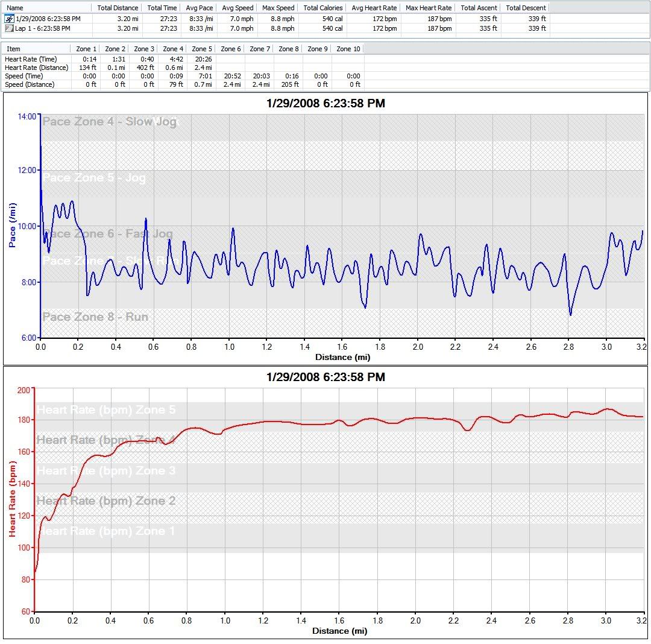The image size is (651, 644).
Task: Sort by the Total Calories column
Action: coord(322,8)
